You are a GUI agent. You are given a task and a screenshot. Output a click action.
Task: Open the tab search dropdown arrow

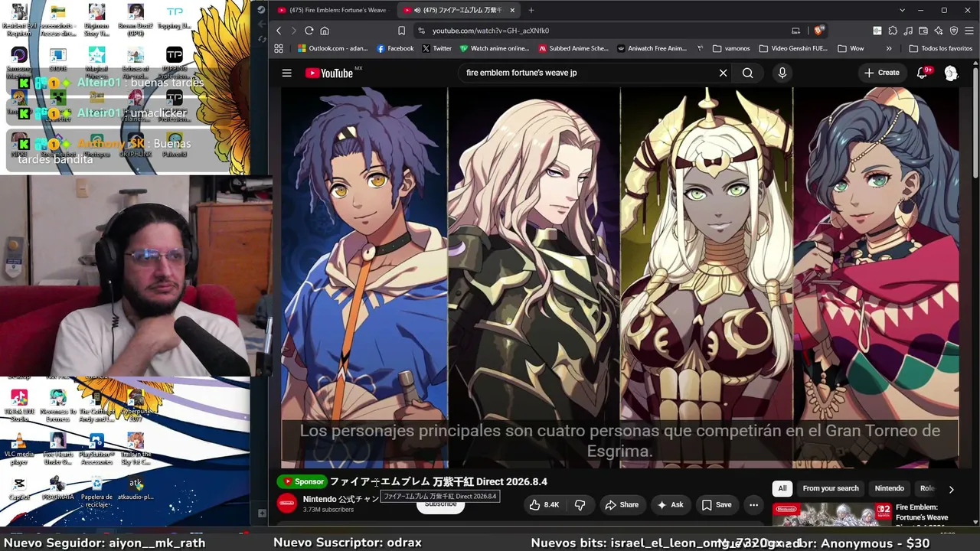pos(903,10)
